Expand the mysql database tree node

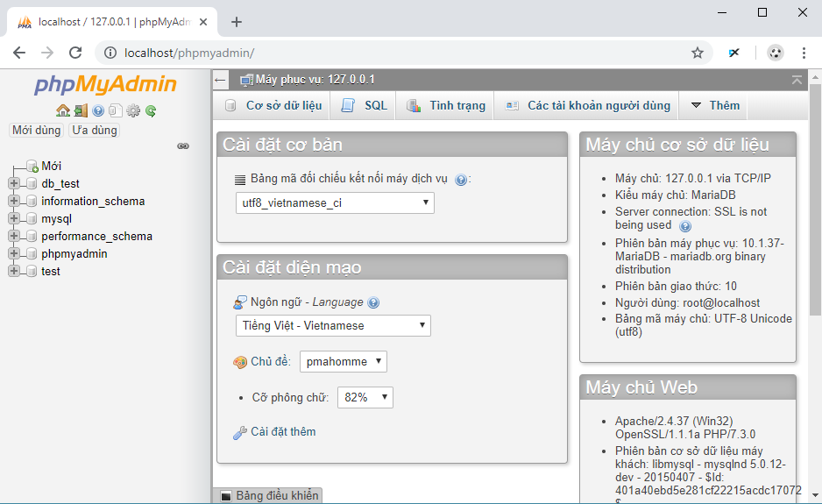pyautogui.click(x=14, y=218)
